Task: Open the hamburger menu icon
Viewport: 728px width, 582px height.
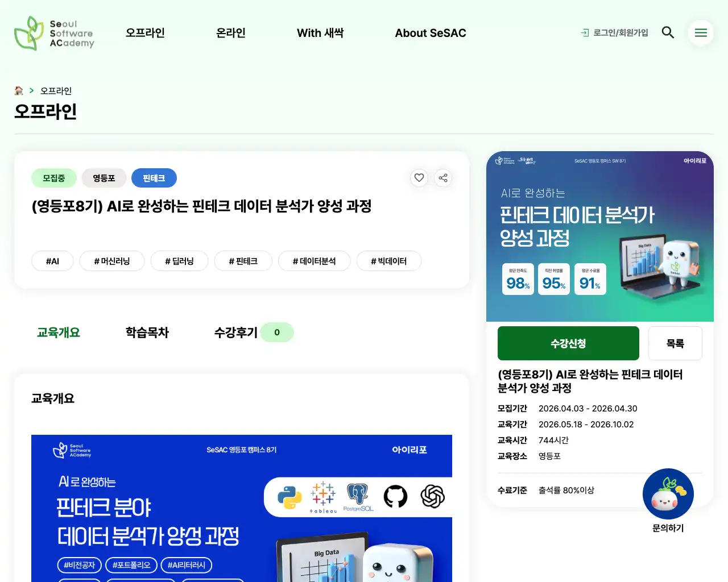Action: [701, 32]
